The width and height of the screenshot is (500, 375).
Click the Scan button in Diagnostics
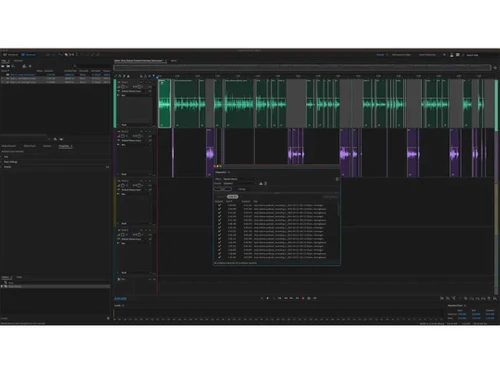point(222,189)
